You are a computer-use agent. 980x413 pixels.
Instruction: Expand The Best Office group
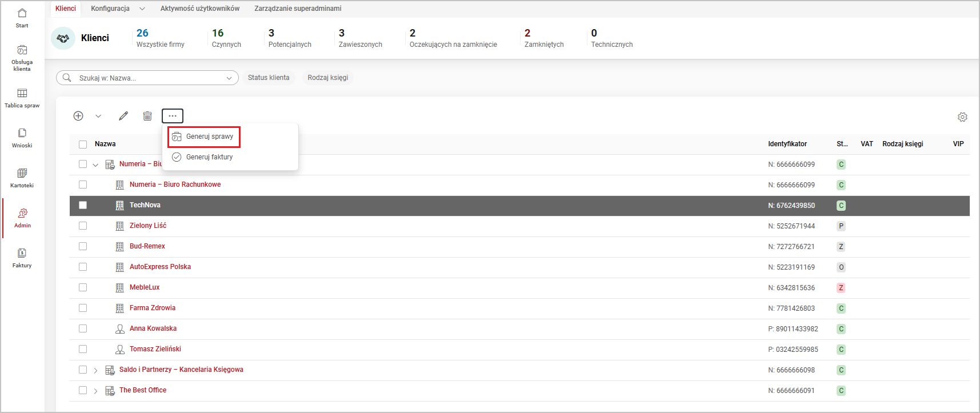(x=95, y=391)
